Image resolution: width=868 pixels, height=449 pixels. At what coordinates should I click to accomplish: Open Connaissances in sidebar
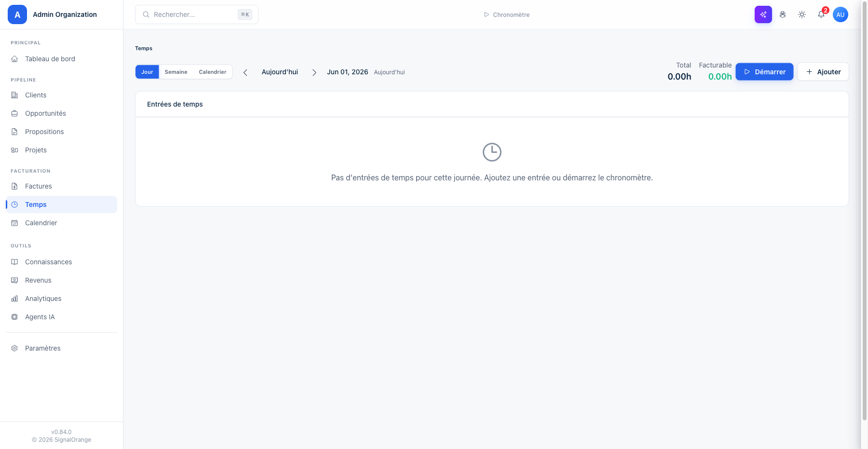coord(61,262)
